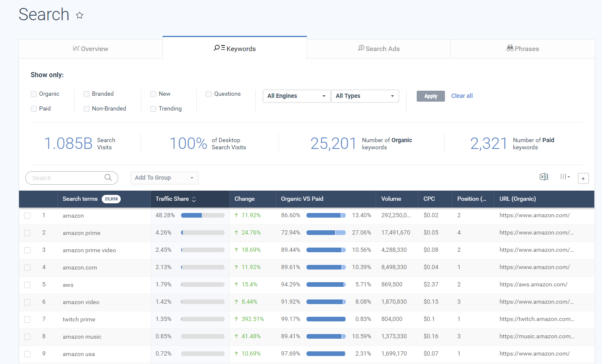The image size is (602, 364).
Task: Click the keyword 'amazon music'
Action: 82,337
